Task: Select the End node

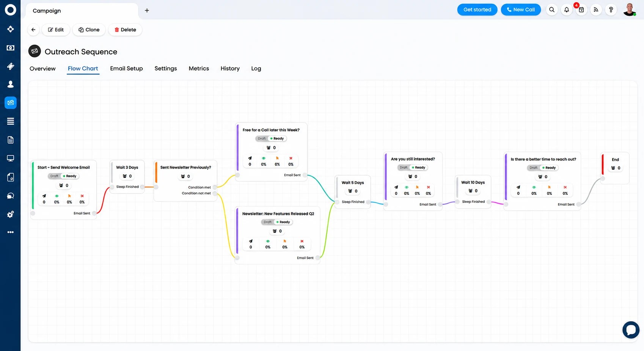Action: [x=615, y=168]
